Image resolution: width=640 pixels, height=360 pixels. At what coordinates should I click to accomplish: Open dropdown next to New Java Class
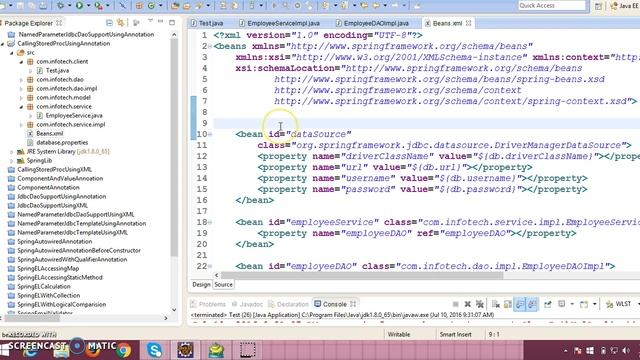(x=160, y=6)
